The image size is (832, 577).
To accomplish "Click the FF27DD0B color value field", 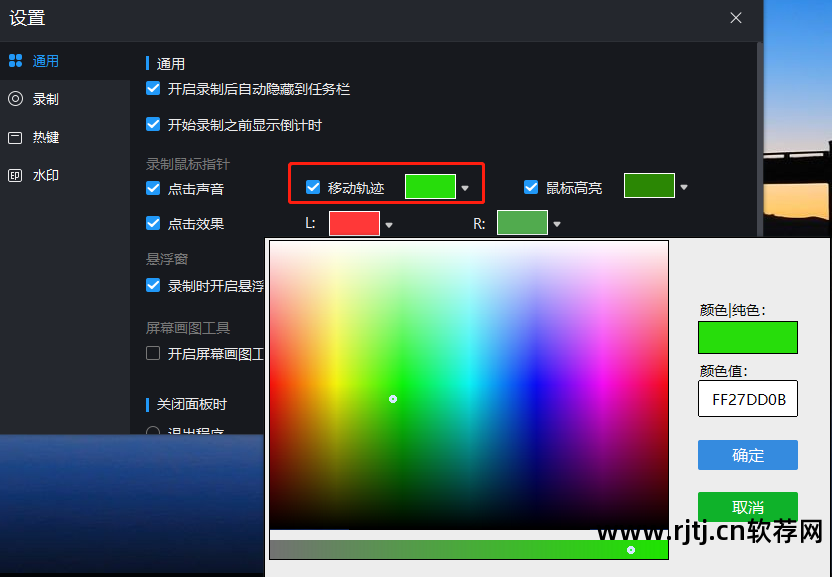I will pyautogui.click(x=747, y=399).
